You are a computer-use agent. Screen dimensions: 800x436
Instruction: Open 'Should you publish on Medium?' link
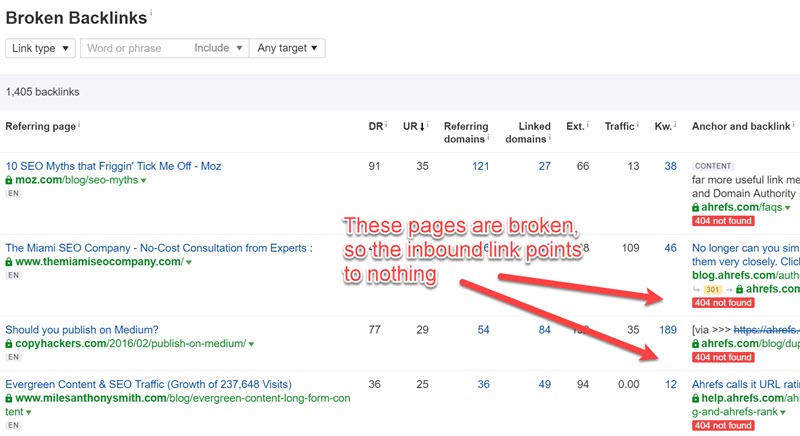coord(82,329)
